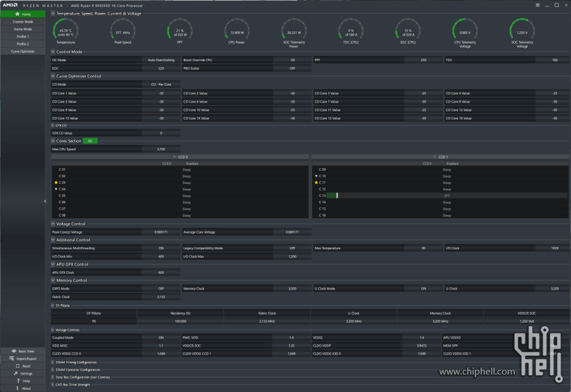Minimize the Ryzen Master window
Image resolution: width=571 pixels, height=392 pixels.
(547, 5)
